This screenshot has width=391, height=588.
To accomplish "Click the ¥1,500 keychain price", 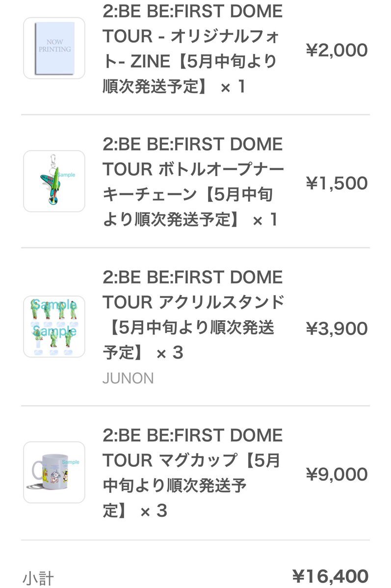I will tap(337, 183).
